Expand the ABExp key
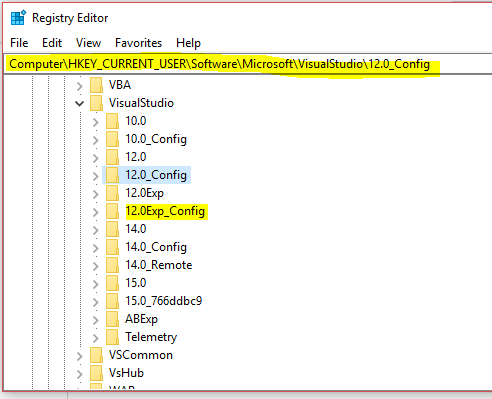 point(96,320)
